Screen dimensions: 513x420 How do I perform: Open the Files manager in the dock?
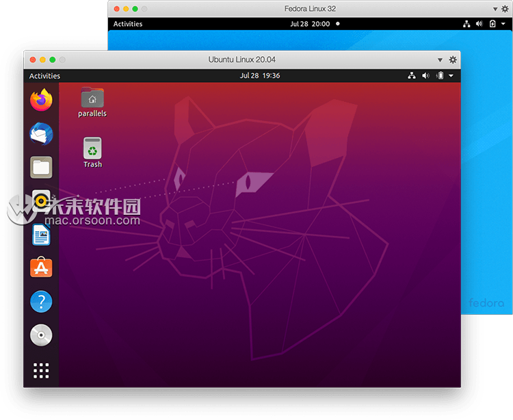coord(41,167)
